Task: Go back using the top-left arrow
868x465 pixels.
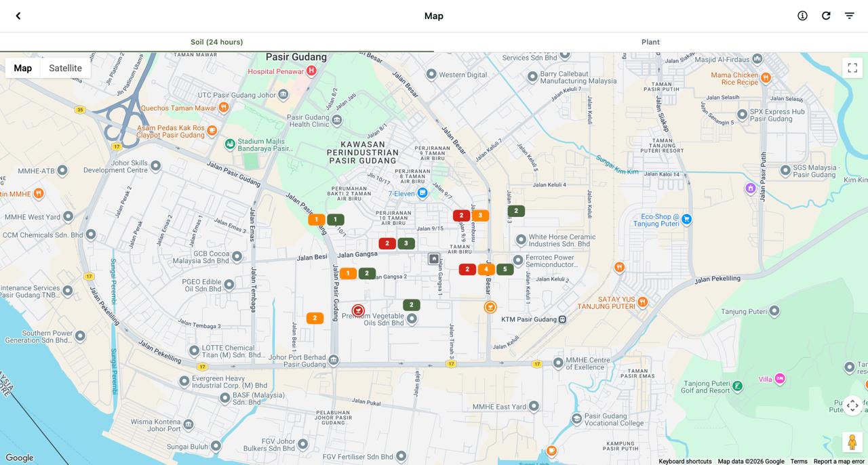Action: tap(18, 16)
